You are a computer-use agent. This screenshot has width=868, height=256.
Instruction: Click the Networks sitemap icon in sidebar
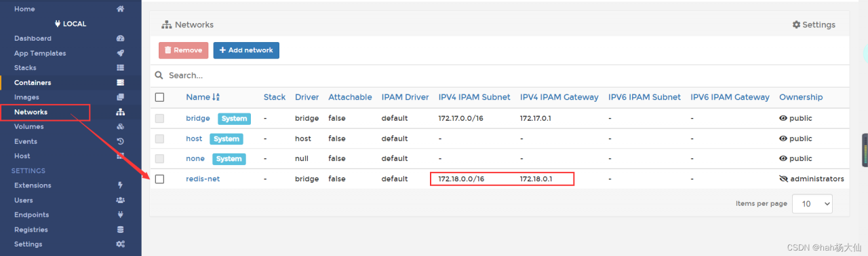click(x=120, y=112)
